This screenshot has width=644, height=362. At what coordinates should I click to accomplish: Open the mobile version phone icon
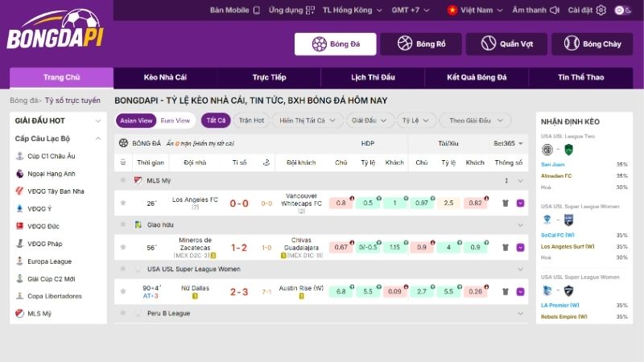click(x=257, y=10)
